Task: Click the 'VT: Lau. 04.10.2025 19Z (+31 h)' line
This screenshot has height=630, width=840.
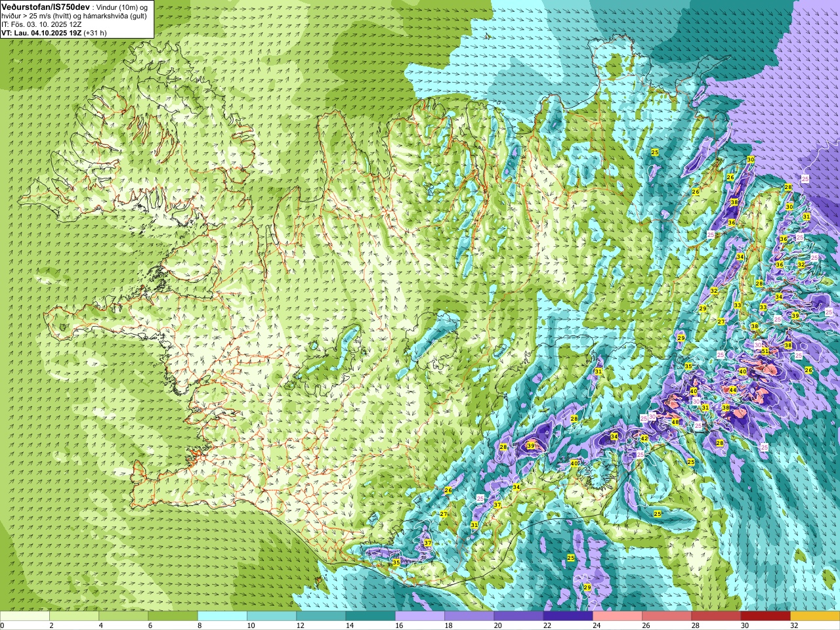Action: pos(54,33)
